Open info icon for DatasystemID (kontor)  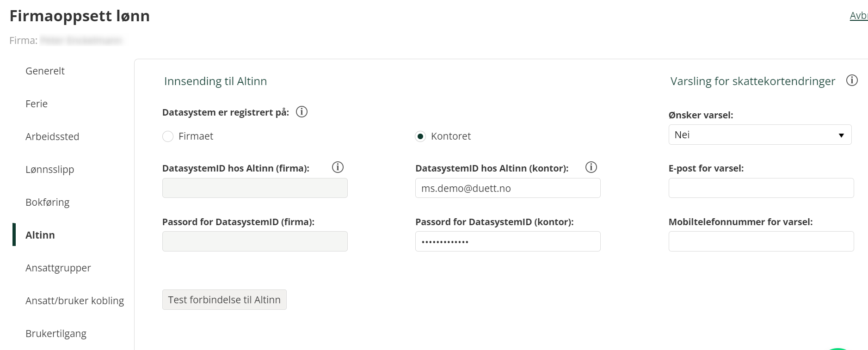coord(591,167)
